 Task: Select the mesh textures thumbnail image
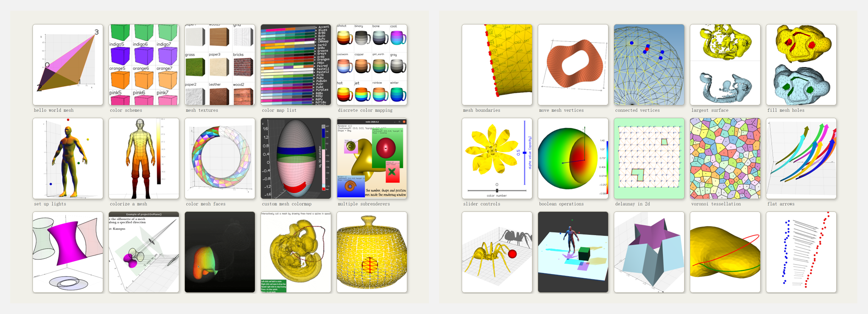tap(220, 65)
